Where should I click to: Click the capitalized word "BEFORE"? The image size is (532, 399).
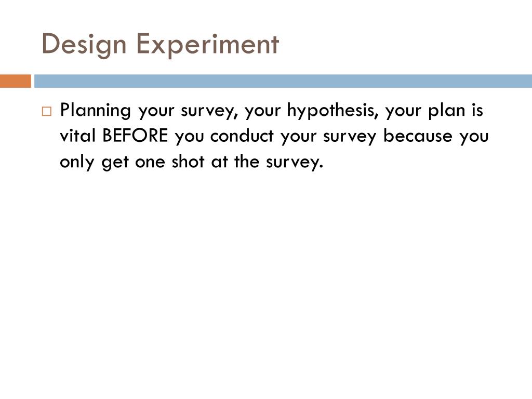pyautogui.click(x=135, y=136)
